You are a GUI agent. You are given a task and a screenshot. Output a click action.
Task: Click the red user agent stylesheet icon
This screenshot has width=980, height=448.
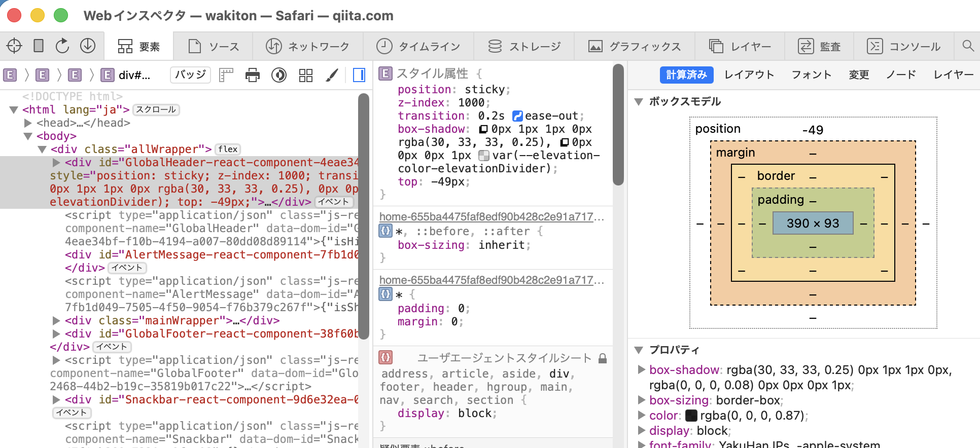click(x=386, y=357)
